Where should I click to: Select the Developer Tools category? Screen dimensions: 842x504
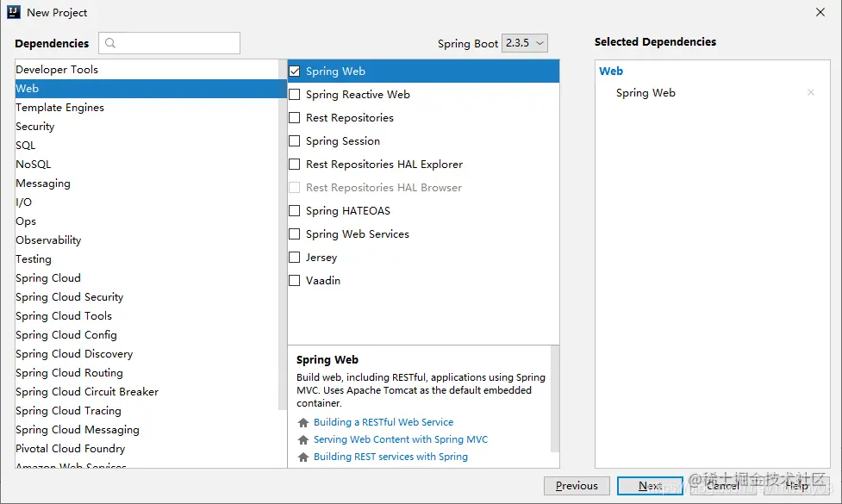tap(57, 70)
